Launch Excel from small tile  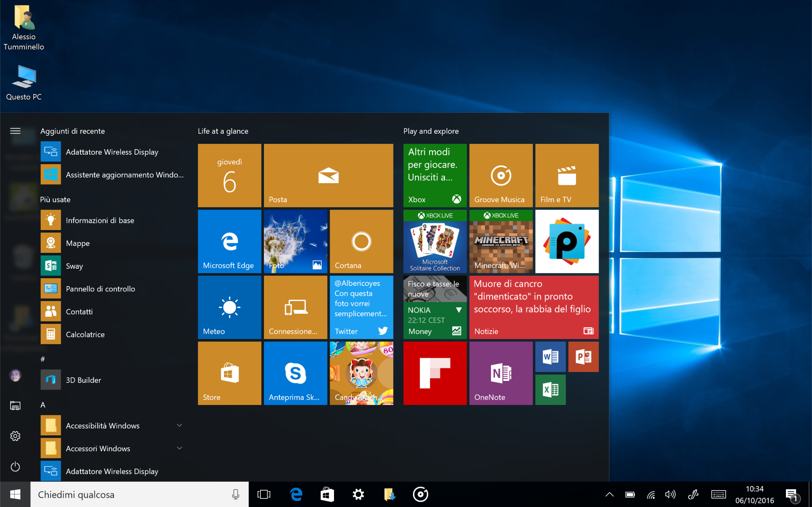(x=551, y=389)
